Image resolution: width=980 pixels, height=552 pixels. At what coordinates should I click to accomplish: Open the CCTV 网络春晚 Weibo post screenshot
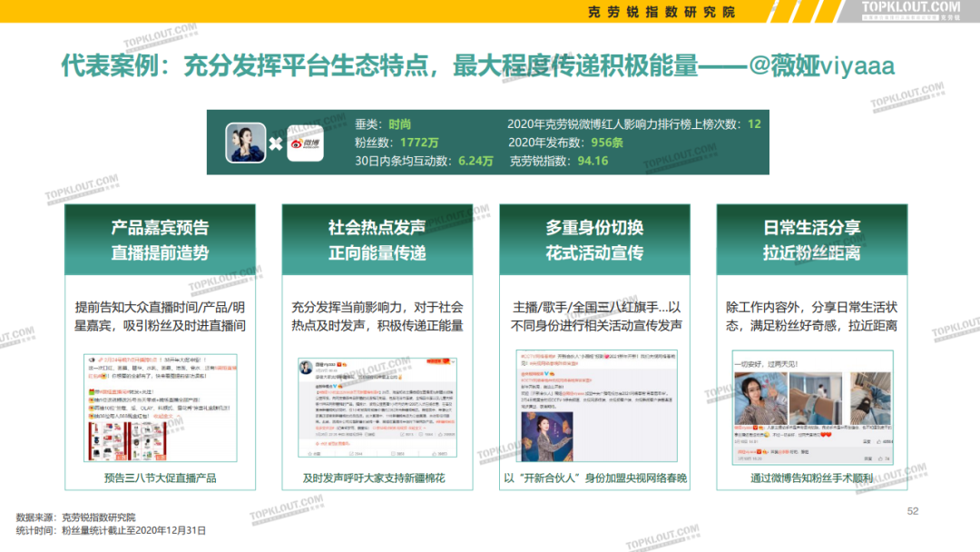(x=596, y=407)
